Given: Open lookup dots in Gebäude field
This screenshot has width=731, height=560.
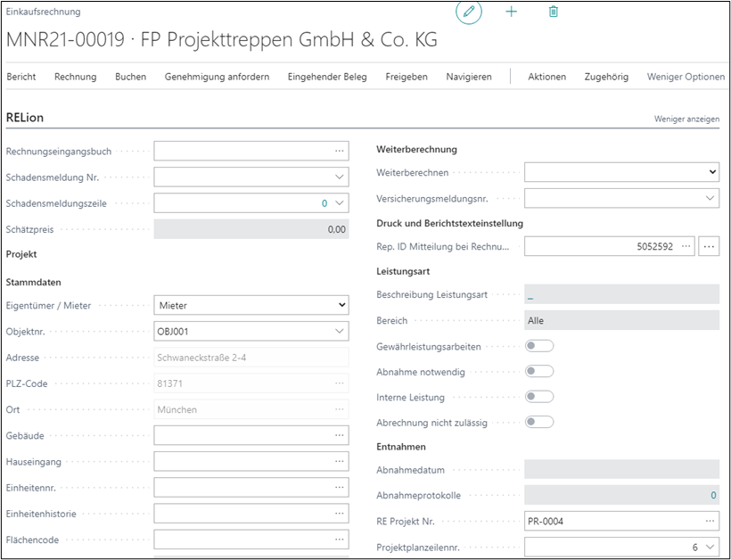Looking at the screenshot, I should pos(339,436).
